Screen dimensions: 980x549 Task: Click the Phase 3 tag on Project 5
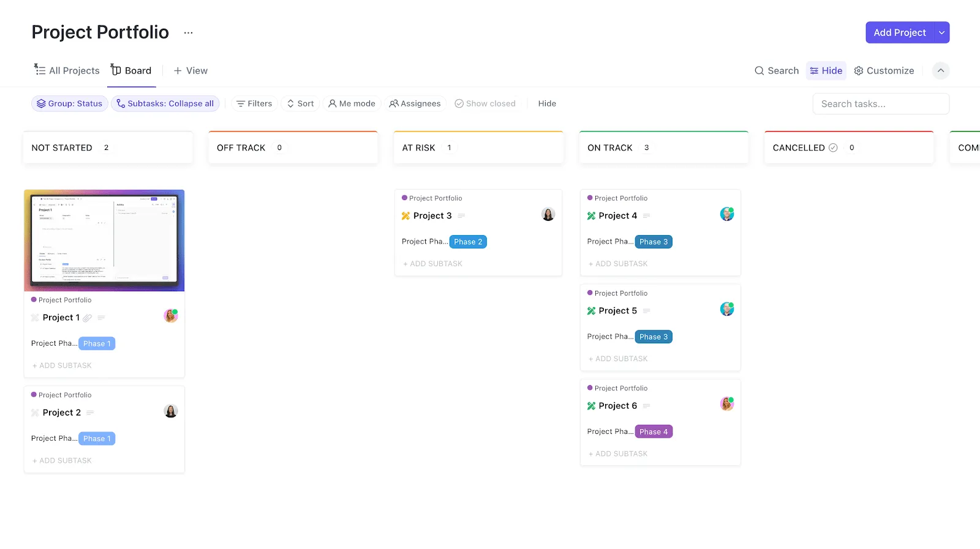(x=654, y=337)
